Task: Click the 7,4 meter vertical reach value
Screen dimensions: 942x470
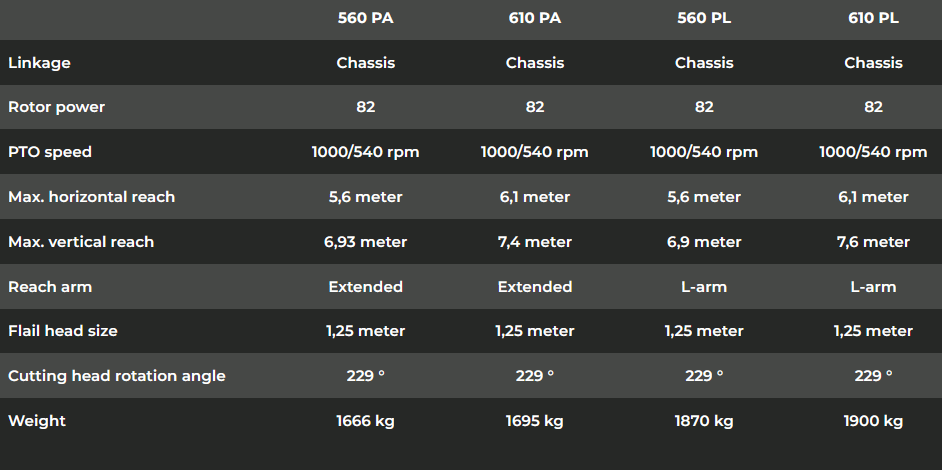Action: 535,242
